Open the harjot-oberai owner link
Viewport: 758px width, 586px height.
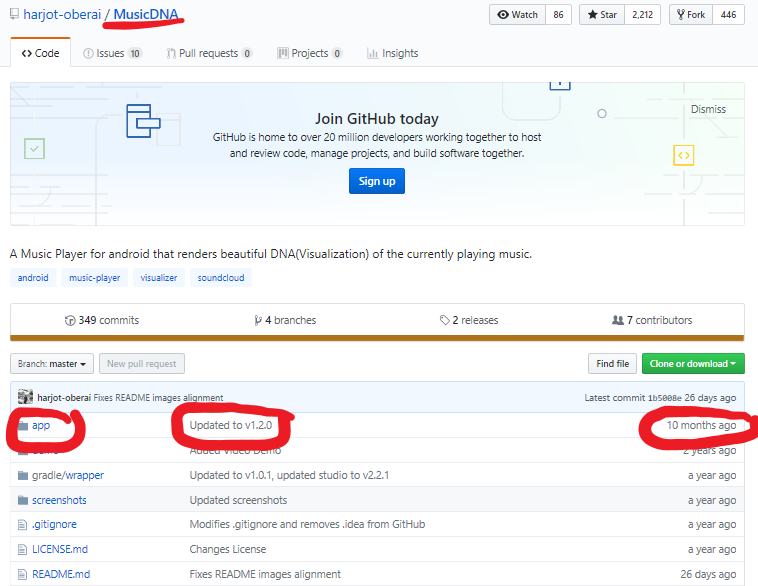point(62,15)
